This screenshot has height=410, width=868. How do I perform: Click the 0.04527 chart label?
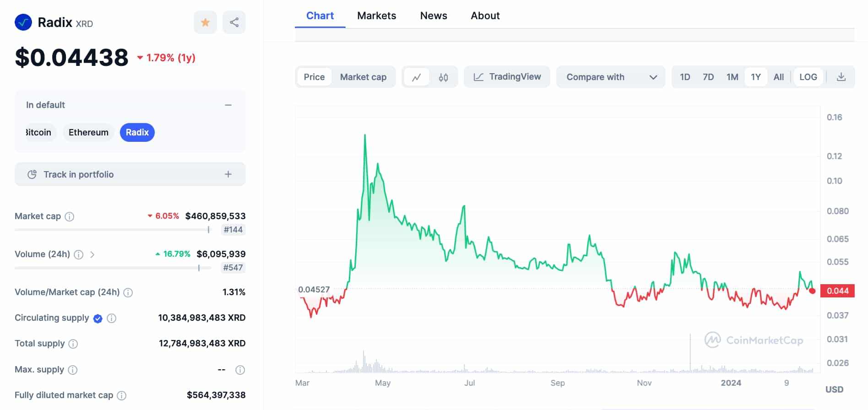pos(314,290)
